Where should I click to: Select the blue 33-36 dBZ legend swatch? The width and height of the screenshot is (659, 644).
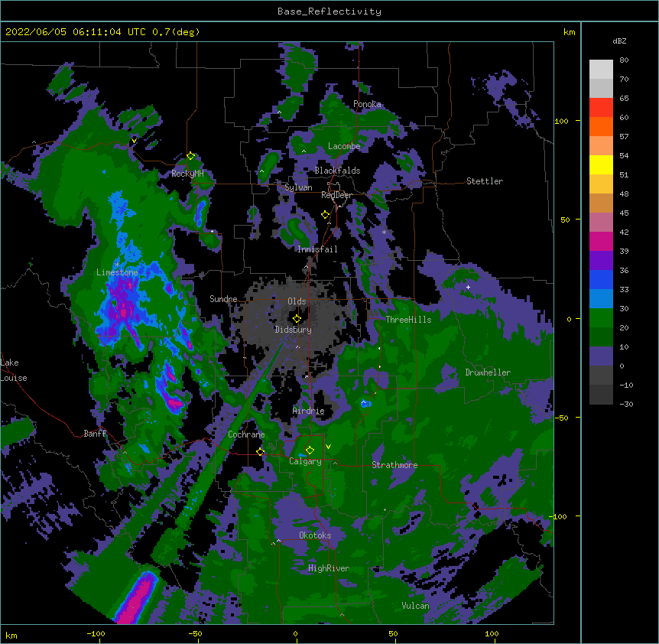(601, 279)
